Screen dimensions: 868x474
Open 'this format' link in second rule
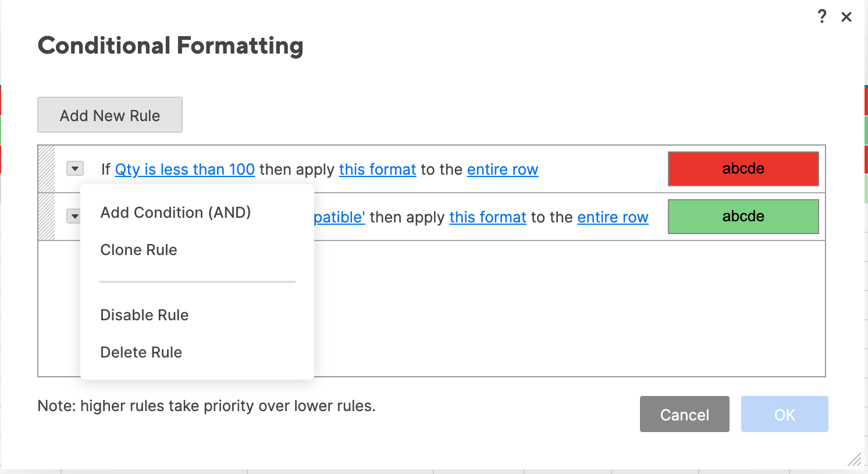[x=488, y=217]
